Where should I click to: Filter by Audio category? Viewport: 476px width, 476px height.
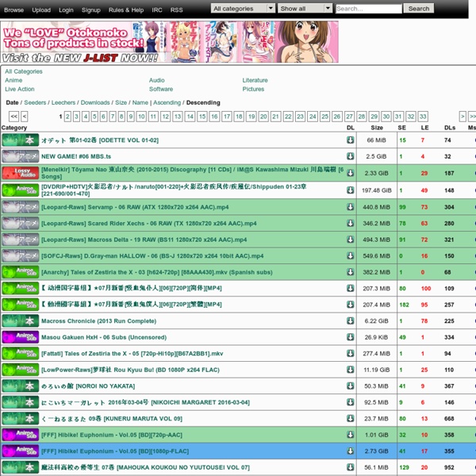click(x=156, y=80)
